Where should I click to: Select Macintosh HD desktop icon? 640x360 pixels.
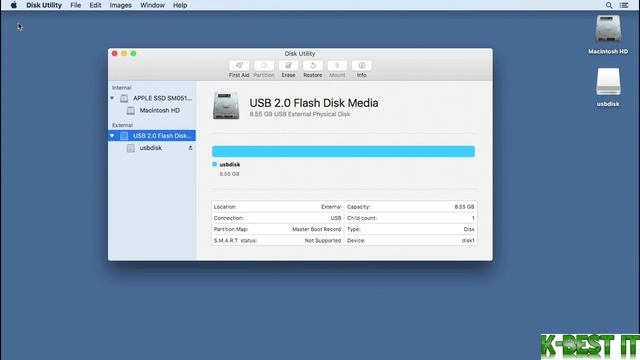tap(608, 29)
